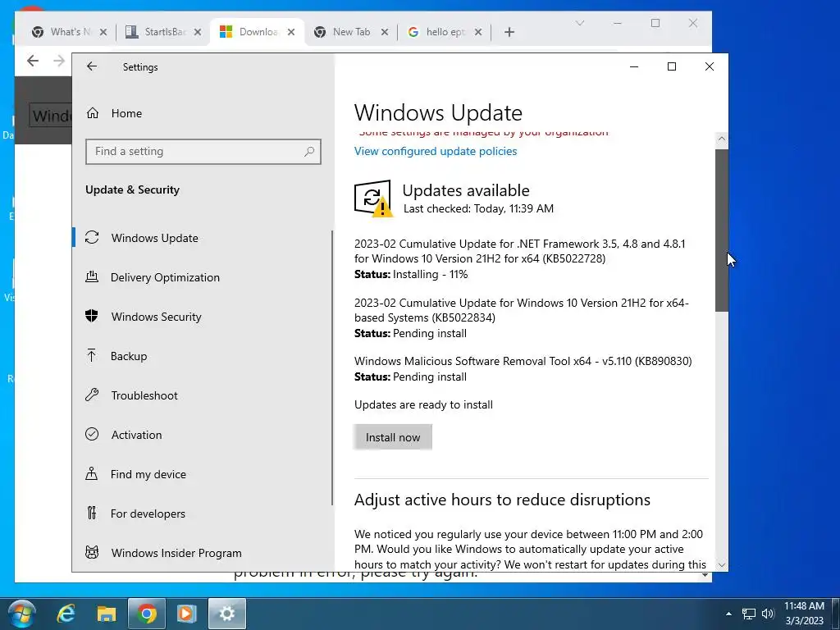This screenshot has width=840, height=630.
Task: Click the volume speaker tray icon
Action: click(x=768, y=614)
